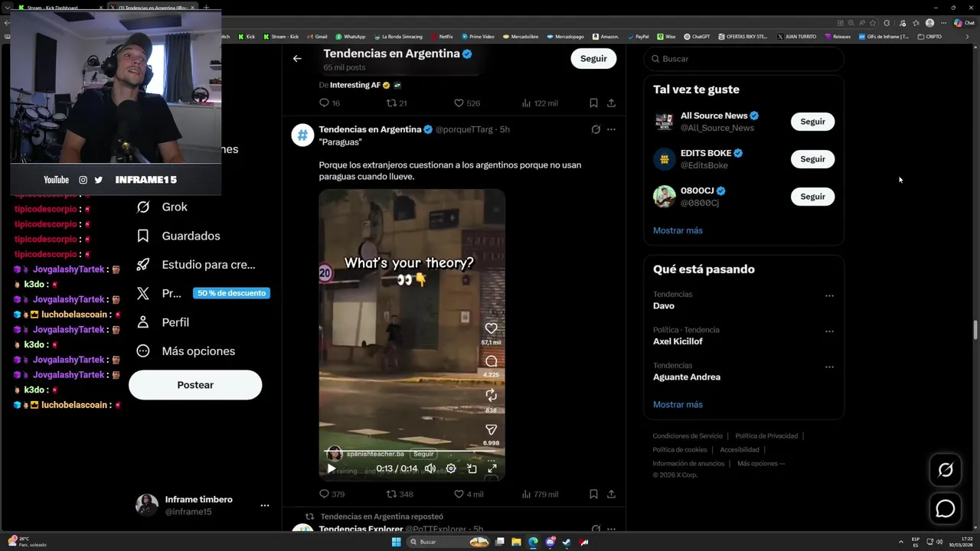Screen dimensions: 980x551
Task: Expand Más opciones in the left sidebar
Action: point(185,351)
